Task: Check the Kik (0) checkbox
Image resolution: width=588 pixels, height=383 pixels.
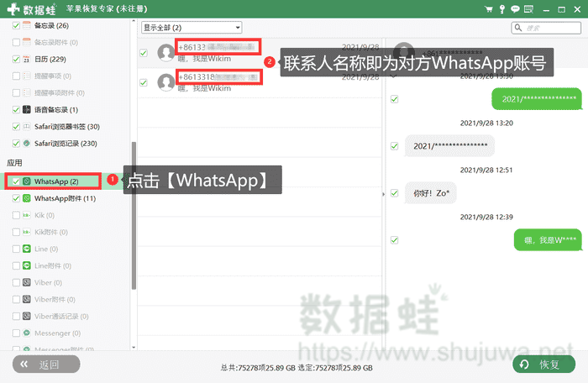Action: coord(16,215)
